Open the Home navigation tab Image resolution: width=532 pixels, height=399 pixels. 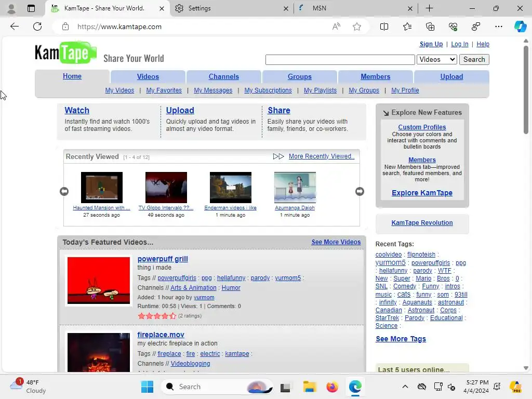pyautogui.click(x=72, y=76)
